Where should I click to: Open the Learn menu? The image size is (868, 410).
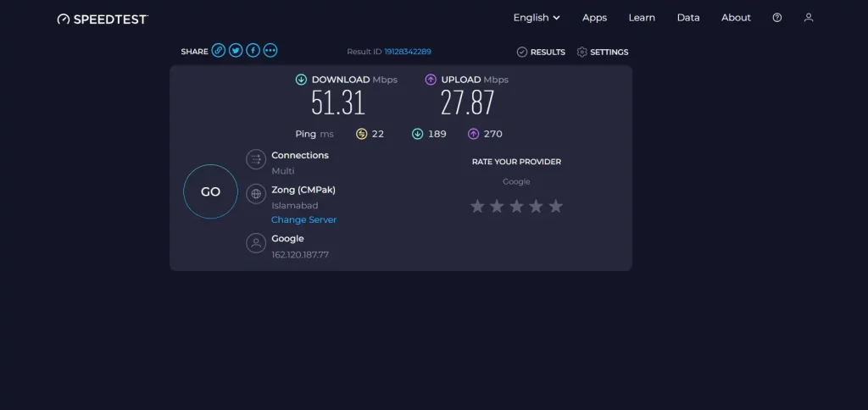tap(642, 18)
